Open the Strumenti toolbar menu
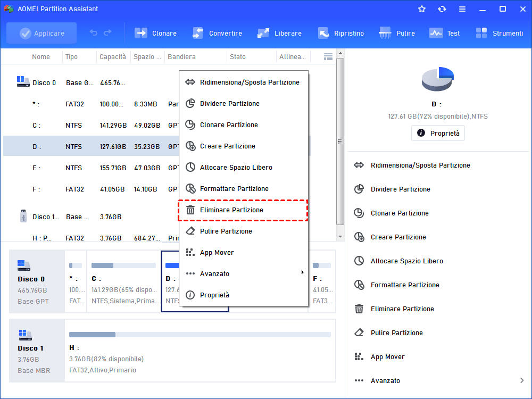The width and height of the screenshot is (532, 399). pos(499,33)
